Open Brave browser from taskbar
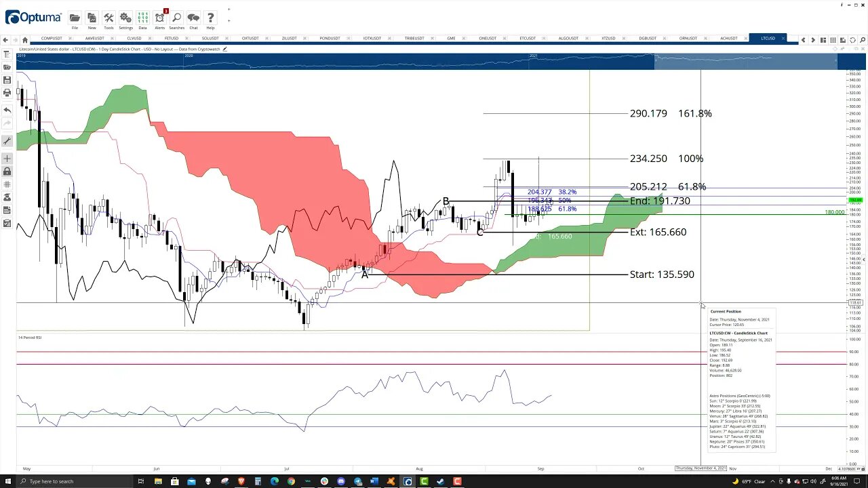Screen dimensions: 868x488 (241, 481)
